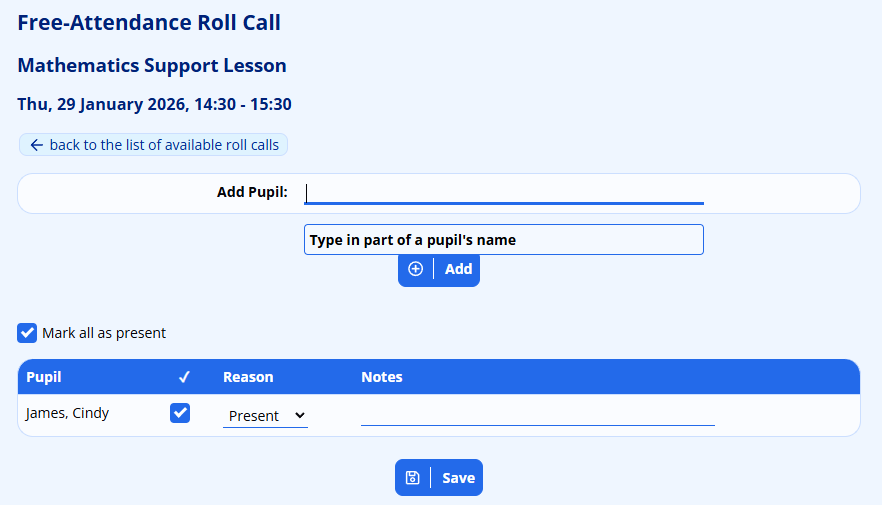Select the James, Cindy pupil name
882x505 pixels.
point(68,413)
